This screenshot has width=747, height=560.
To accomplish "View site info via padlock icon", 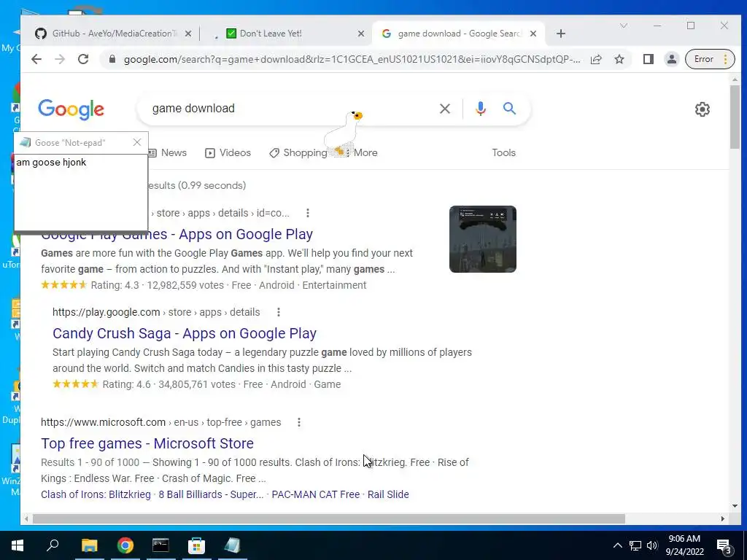I will pos(112,59).
